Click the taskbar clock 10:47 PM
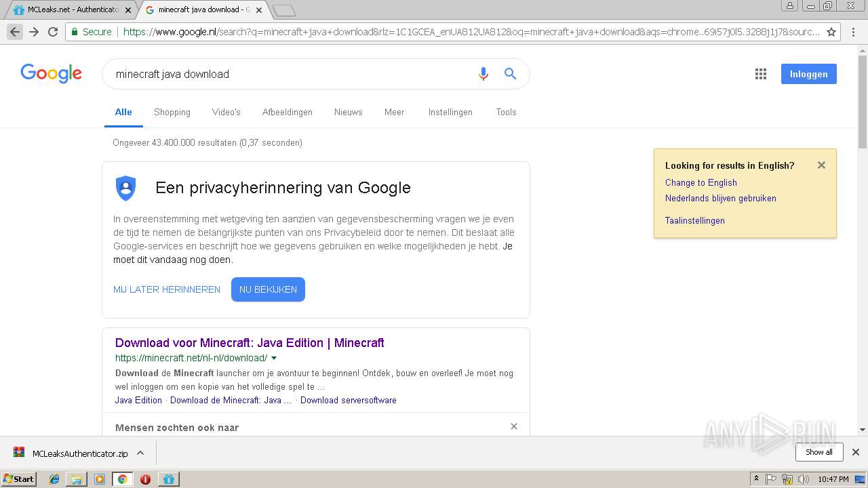The height and width of the screenshot is (488, 868). tap(833, 479)
